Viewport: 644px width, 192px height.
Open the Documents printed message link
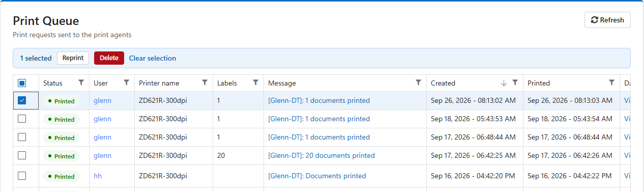pos(317,176)
